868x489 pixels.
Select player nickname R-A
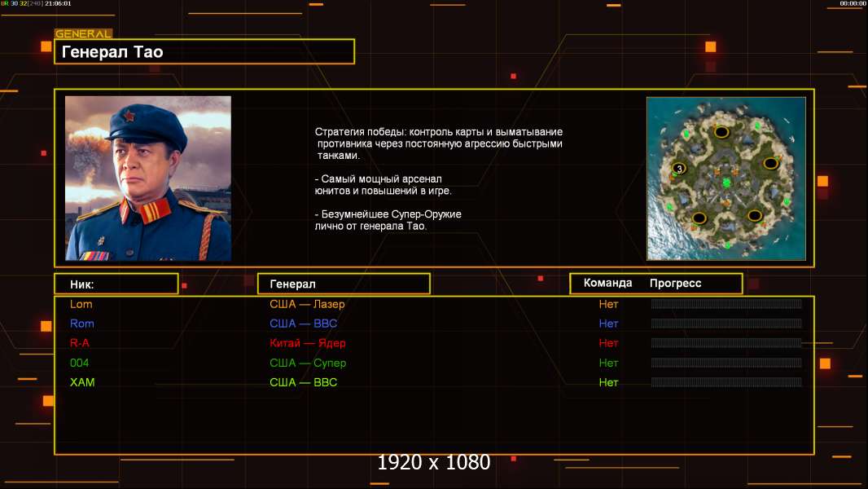pos(80,343)
